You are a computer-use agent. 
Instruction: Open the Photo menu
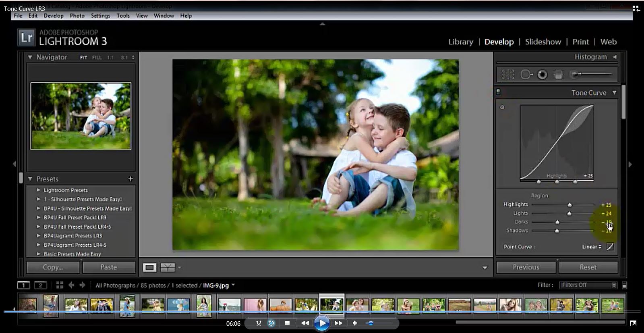coord(77,16)
